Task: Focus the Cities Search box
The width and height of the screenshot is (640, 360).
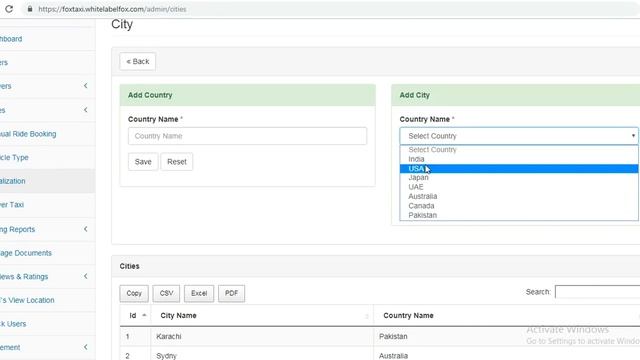Action: point(598,292)
